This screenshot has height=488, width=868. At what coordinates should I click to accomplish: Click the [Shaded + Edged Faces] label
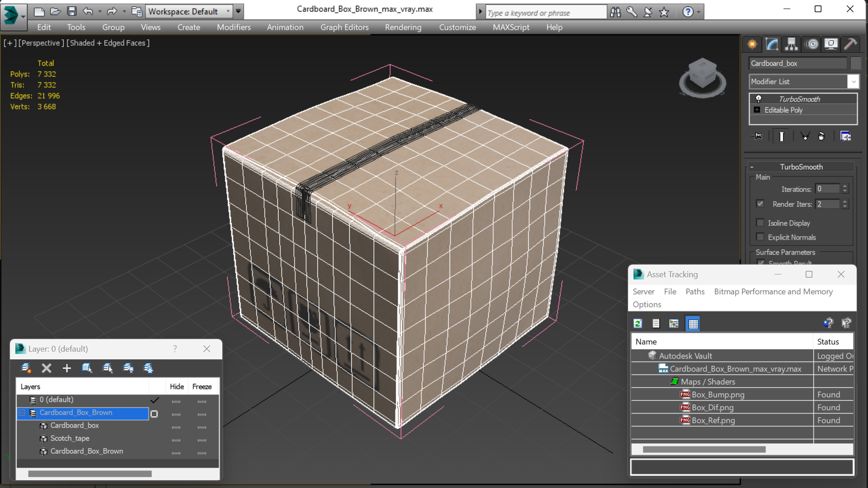(108, 43)
